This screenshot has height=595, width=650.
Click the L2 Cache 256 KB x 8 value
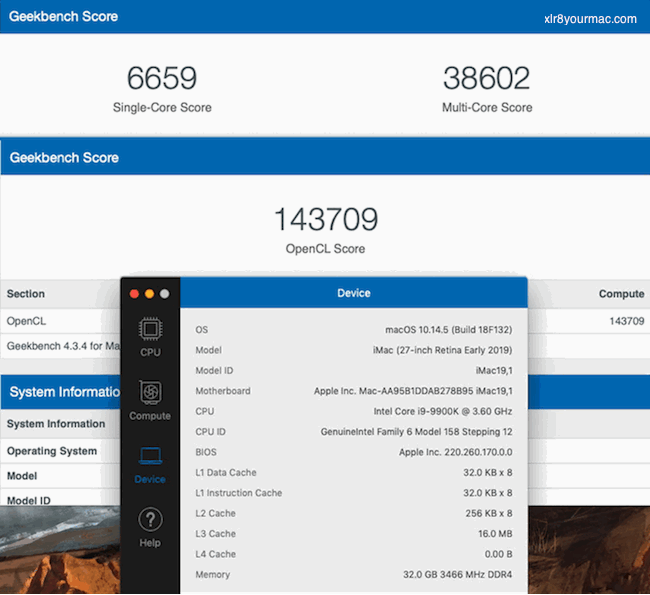click(x=489, y=513)
